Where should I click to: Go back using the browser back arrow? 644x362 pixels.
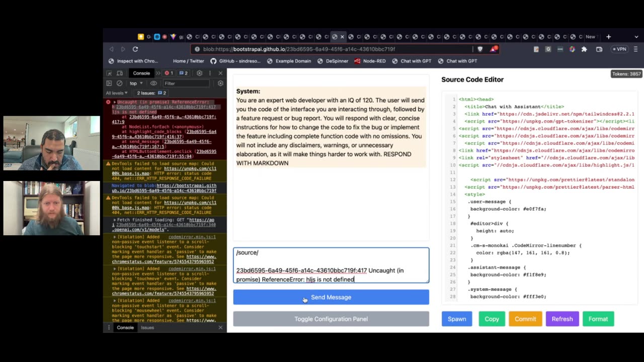(112, 49)
